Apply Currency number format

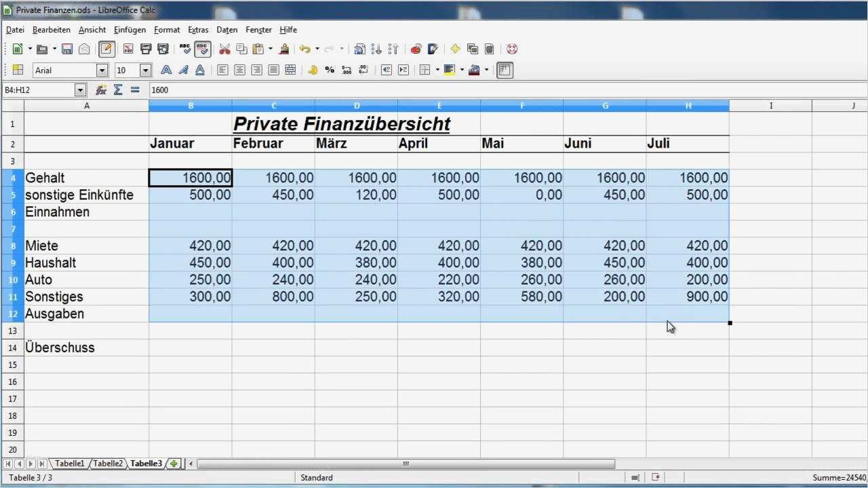click(312, 70)
